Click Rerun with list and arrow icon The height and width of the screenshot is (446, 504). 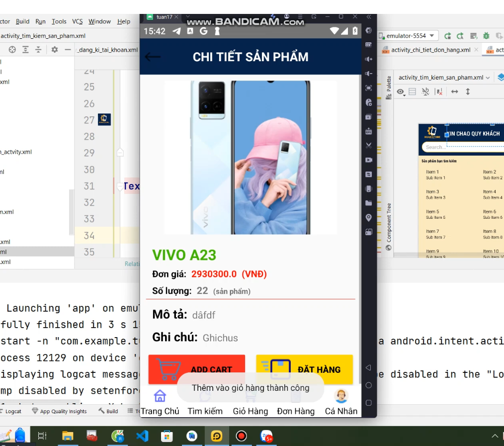coord(474,36)
